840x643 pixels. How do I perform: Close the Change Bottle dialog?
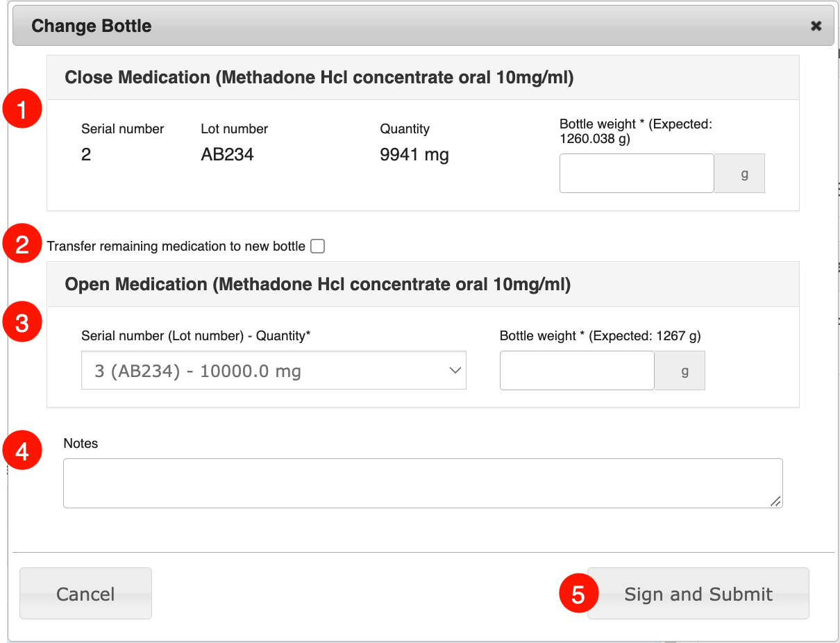pos(816,26)
